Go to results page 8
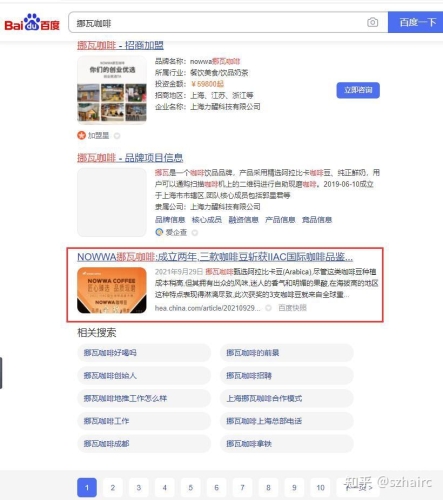This screenshot has height=500, width=443. coord(268,488)
